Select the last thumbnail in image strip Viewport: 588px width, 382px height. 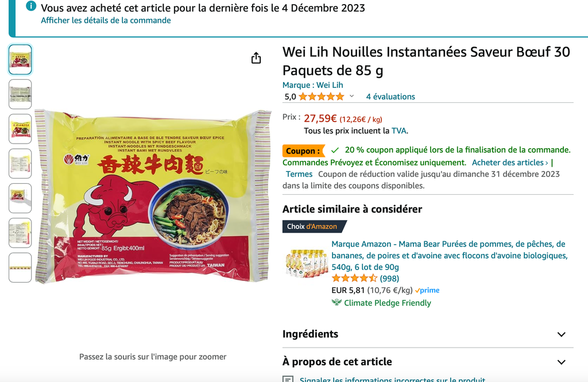20,268
